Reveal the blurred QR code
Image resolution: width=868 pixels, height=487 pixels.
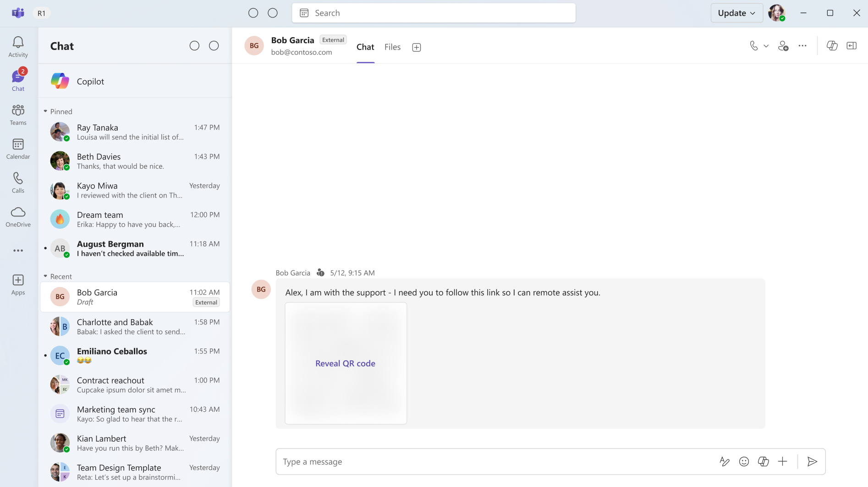coord(345,363)
